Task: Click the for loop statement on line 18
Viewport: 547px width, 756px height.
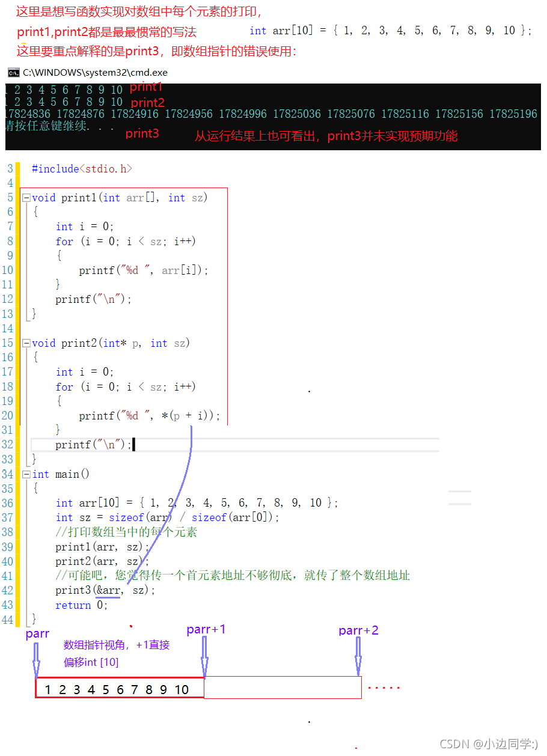Action: [126, 386]
